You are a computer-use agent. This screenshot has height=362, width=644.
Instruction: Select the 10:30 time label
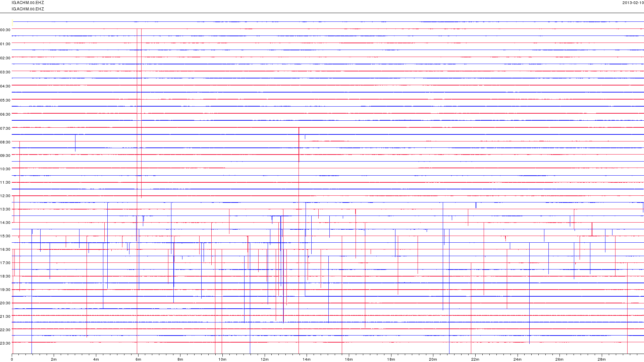coord(5,169)
